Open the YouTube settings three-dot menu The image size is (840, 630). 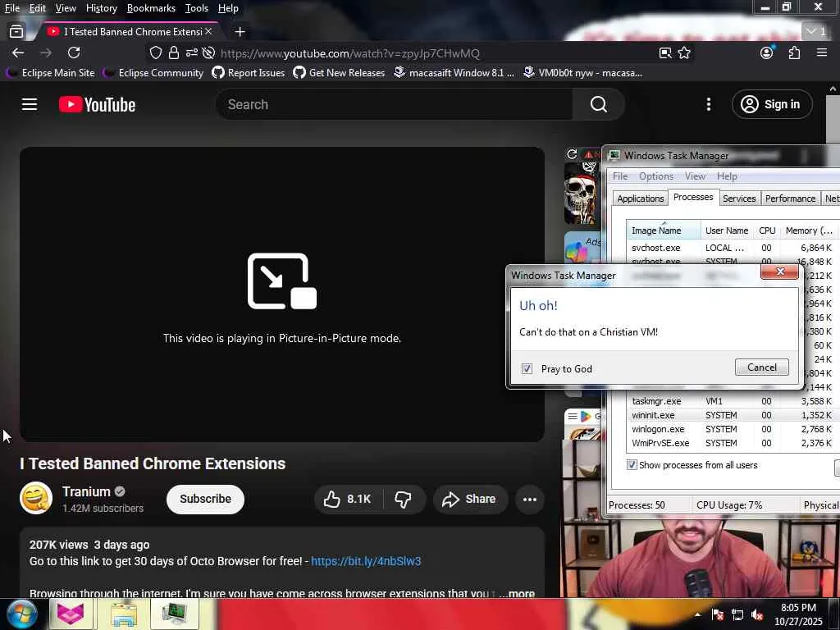(x=708, y=104)
